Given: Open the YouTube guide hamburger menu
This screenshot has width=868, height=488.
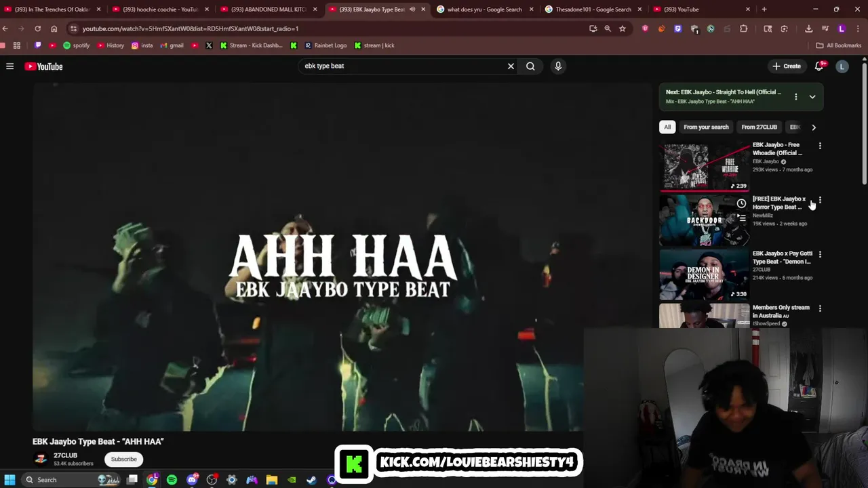Looking at the screenshot, I should coord(9,66).
